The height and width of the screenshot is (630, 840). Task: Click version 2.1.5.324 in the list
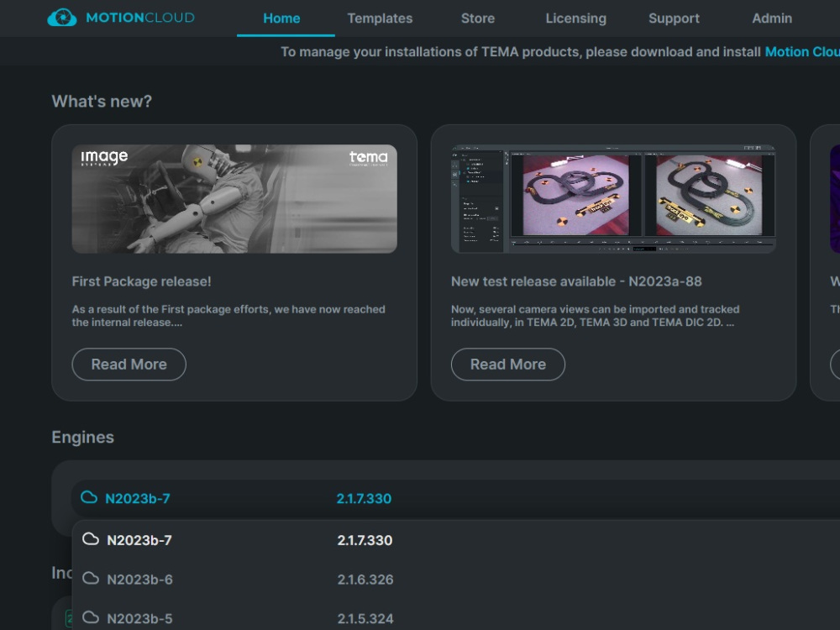pos(365,619)
